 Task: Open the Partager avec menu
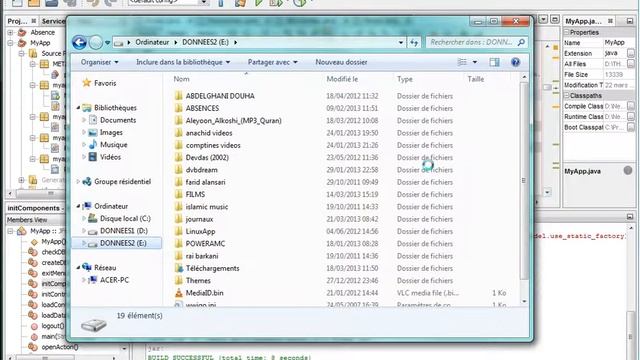[272, 62]
